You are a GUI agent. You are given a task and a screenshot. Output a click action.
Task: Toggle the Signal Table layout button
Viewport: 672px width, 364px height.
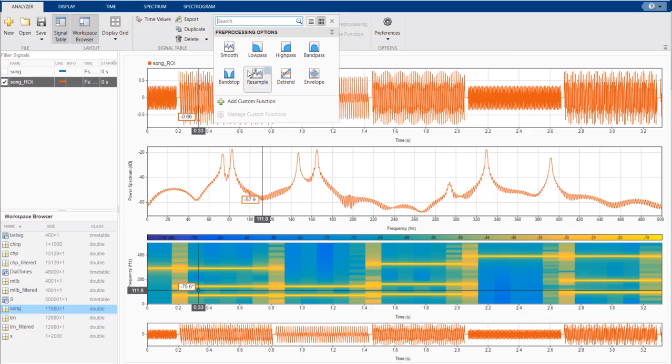click(x=60, y=29)
